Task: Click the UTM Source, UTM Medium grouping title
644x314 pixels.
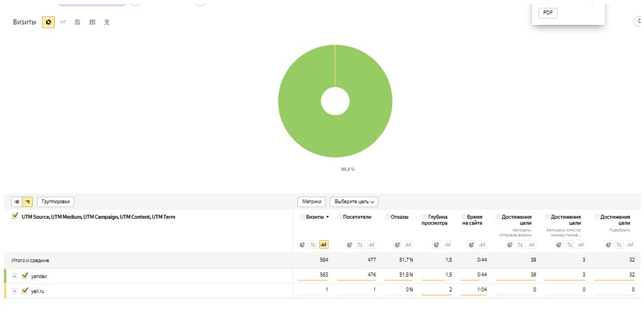Action: [99, 216]
